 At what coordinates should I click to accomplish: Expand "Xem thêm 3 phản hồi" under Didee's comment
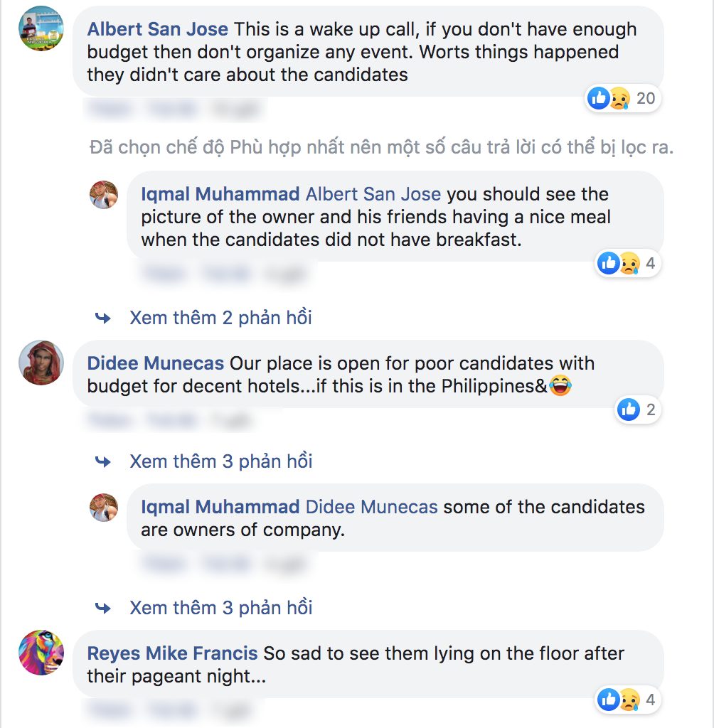click(220, 461)
